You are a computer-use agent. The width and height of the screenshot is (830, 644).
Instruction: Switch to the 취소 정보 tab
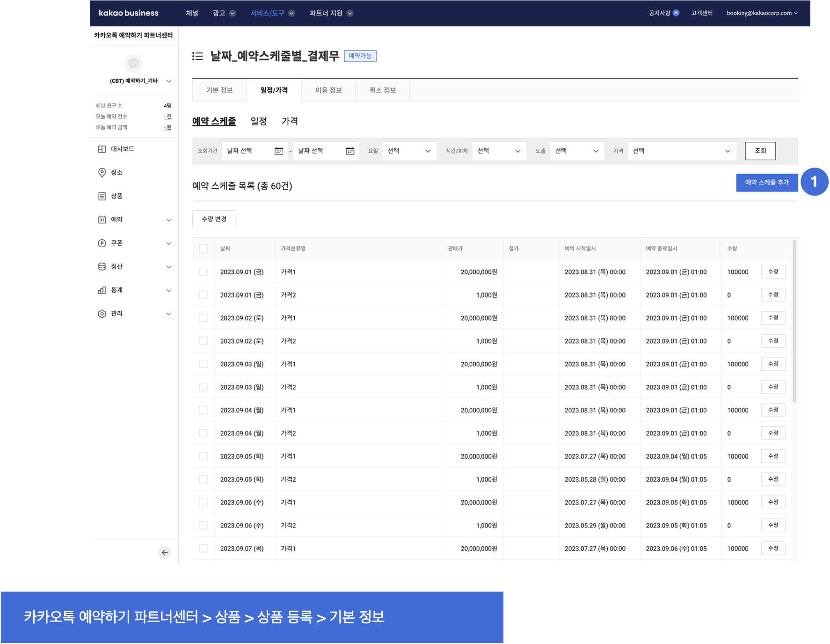click(383, 90)
